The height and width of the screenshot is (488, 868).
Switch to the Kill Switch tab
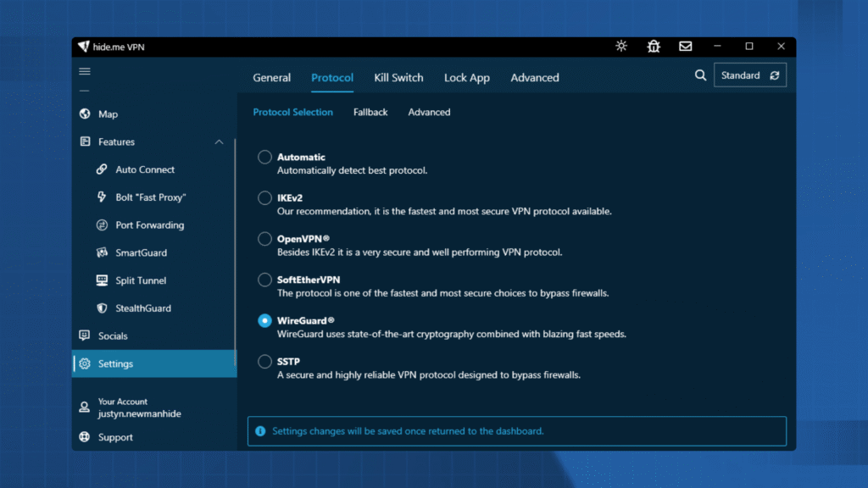(398, 78)
